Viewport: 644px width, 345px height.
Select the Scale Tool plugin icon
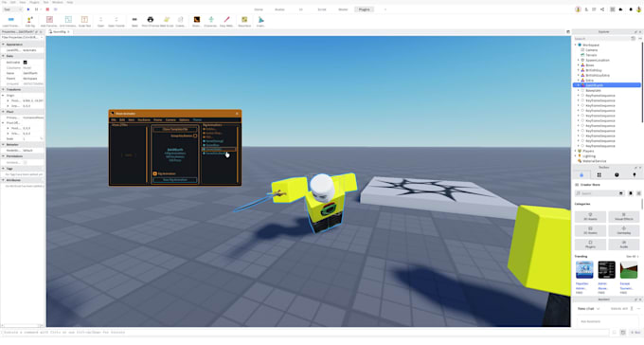84,19
